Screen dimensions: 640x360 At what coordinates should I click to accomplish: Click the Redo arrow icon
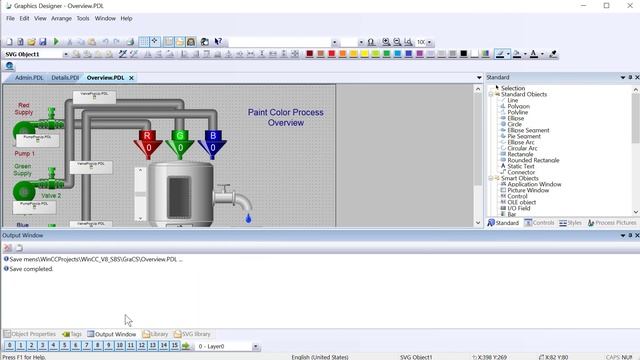(117, 42)
